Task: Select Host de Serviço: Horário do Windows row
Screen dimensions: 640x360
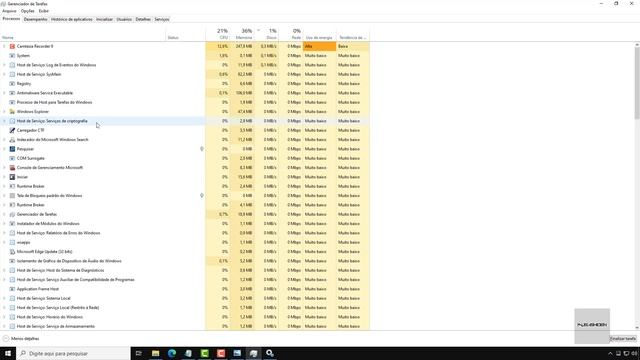Action: [184, 317]
